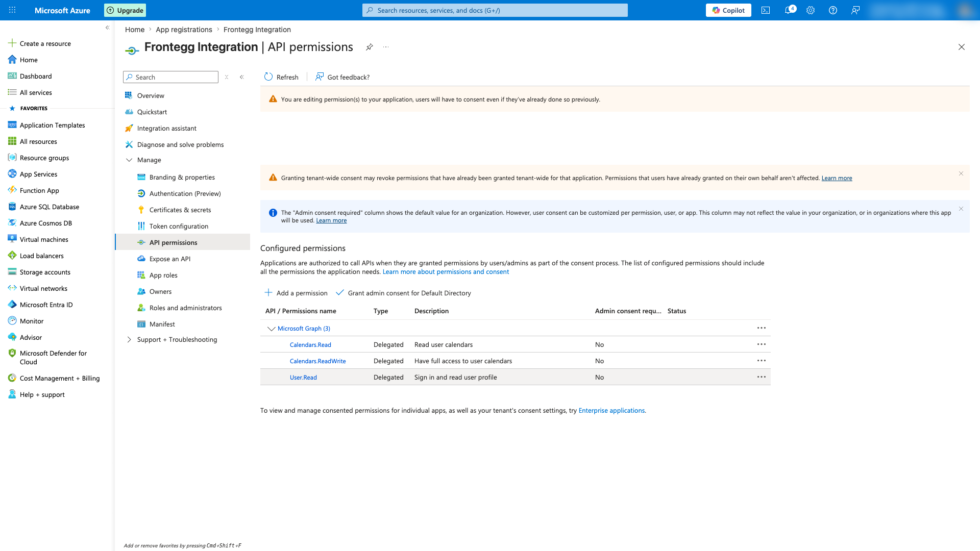Open the help question mark icon
The width and height of the screenshot is (980, 551).
coord(833,10)
